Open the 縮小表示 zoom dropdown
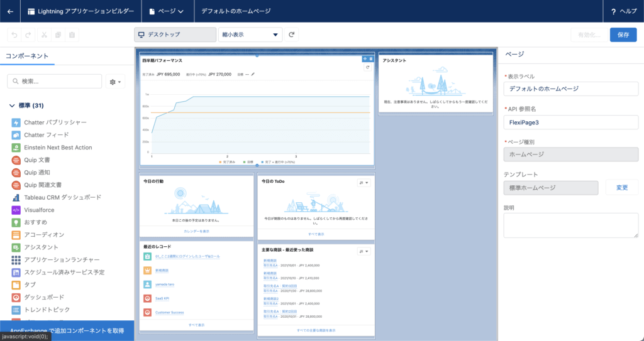 pyautogui.click(x=249, y=35)
